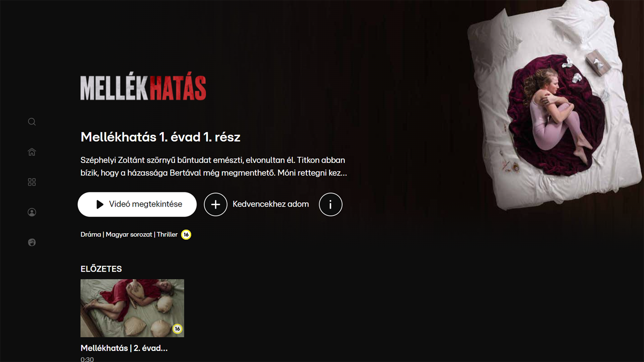
Task: Click the Mellékhatás series logo
Action: pos(143,88)
